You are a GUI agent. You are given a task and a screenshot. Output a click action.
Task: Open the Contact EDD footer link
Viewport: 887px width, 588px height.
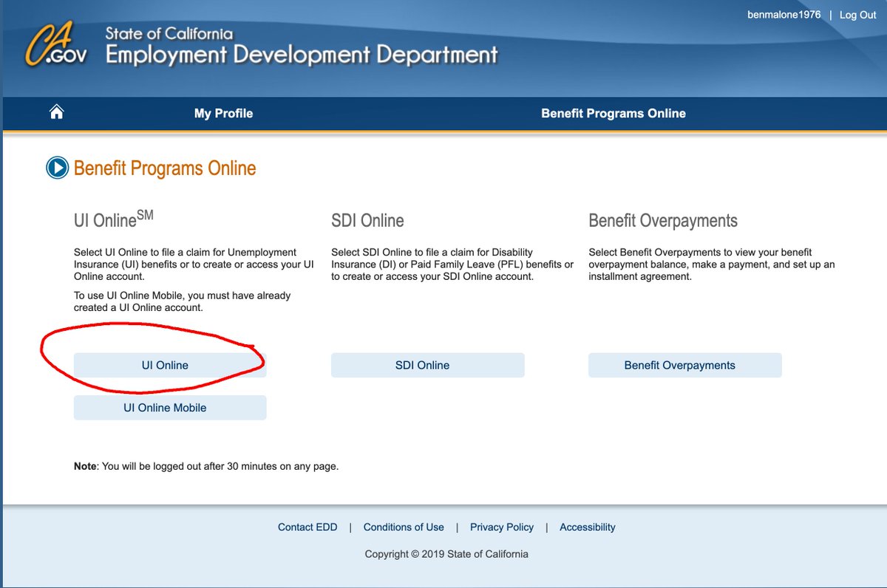307,527
